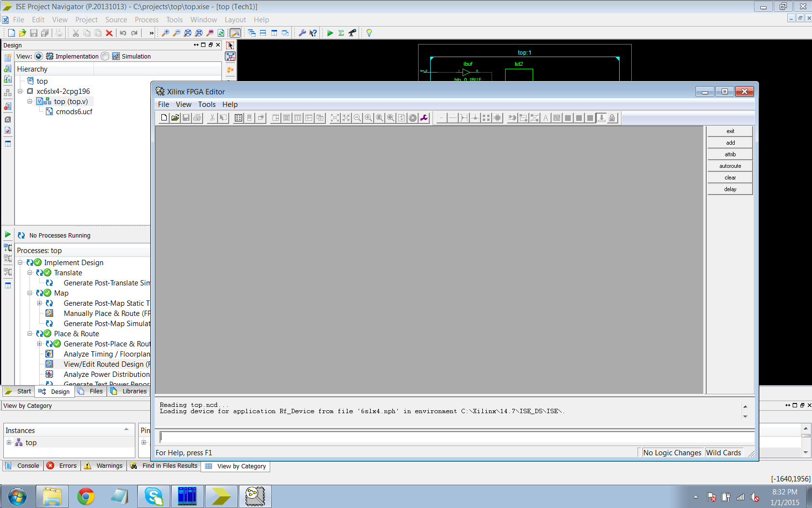The image size is (812, 508).
Task: Open File menu in FPGA Editor
Action: click(163, 105)
